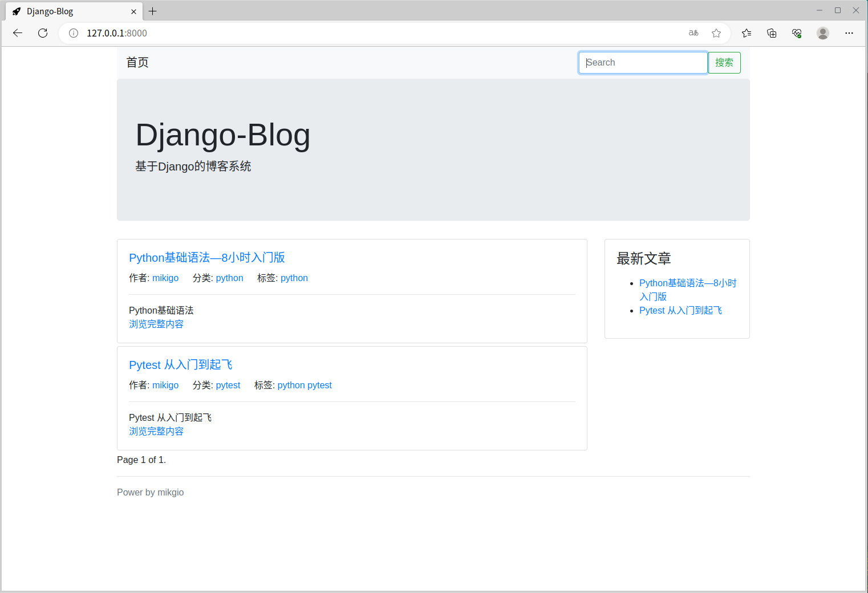Click summary text Pytest 从入门到起飞

(171, 417)
